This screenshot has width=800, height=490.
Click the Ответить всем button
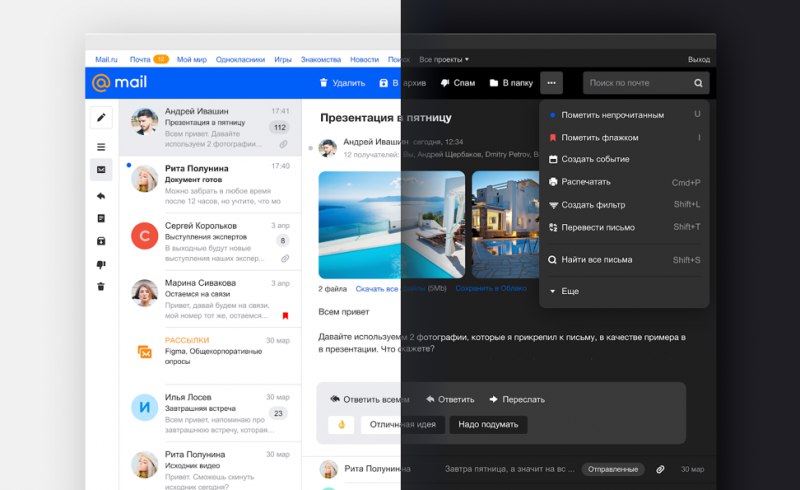point(369,399)
